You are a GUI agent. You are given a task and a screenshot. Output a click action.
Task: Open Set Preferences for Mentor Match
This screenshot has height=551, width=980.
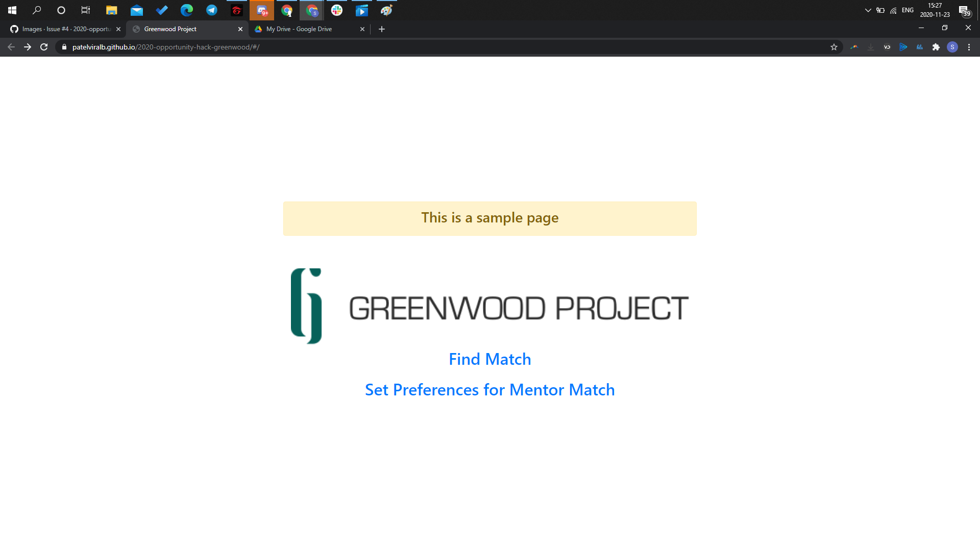[489, 389]
